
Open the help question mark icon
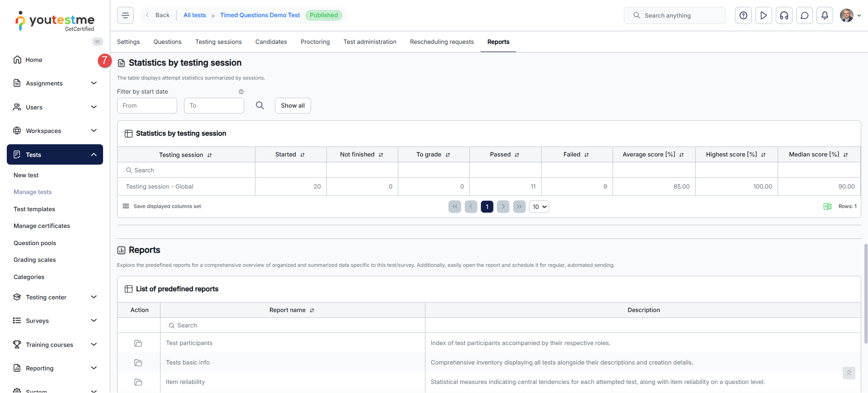tap(743, 15)
